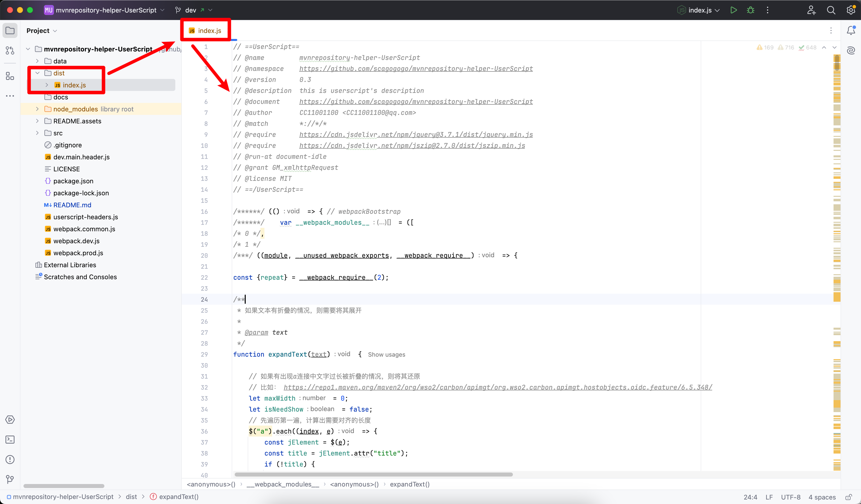Open the Problems tool window
Viewport: 861px width, 504px height.
coord(10,459)
